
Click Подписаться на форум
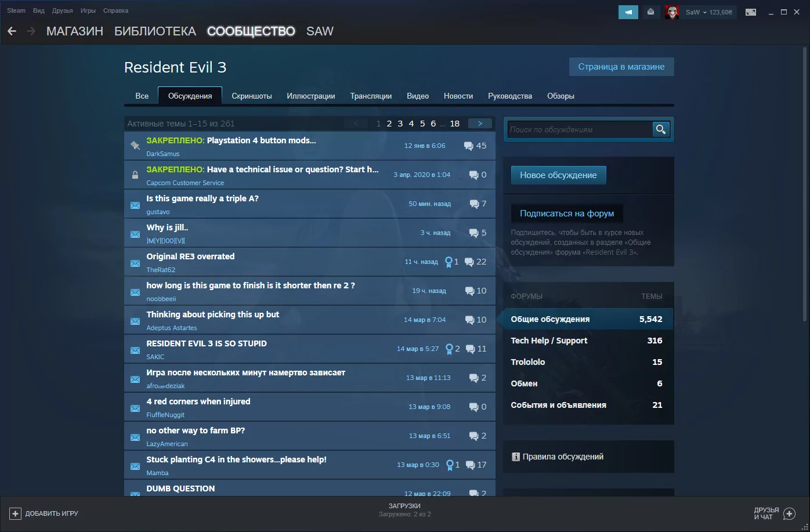pyautogui.click(x=567, y=213)
